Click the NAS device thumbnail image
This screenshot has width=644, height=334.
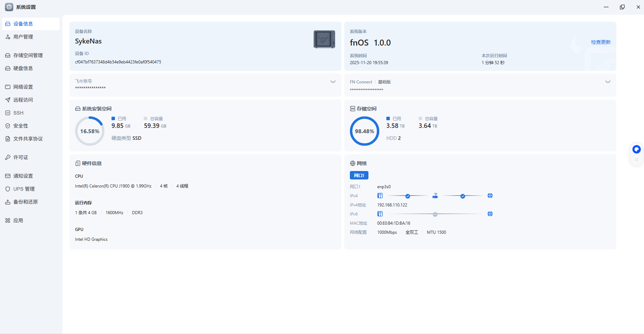[324, 39]
